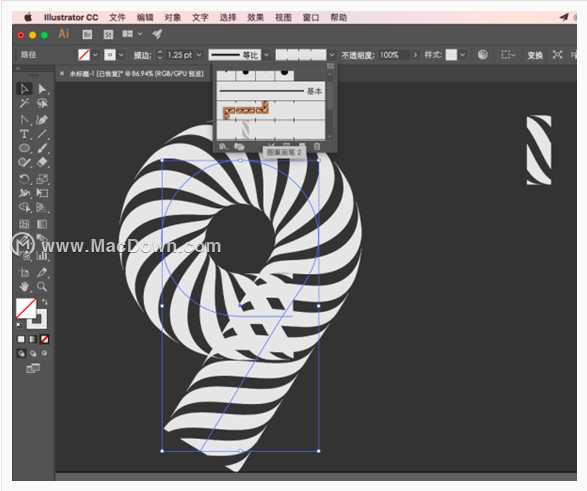This screenshot has width=587, height=491.
Task: Select the Type tool
Action: coord(25,134)
